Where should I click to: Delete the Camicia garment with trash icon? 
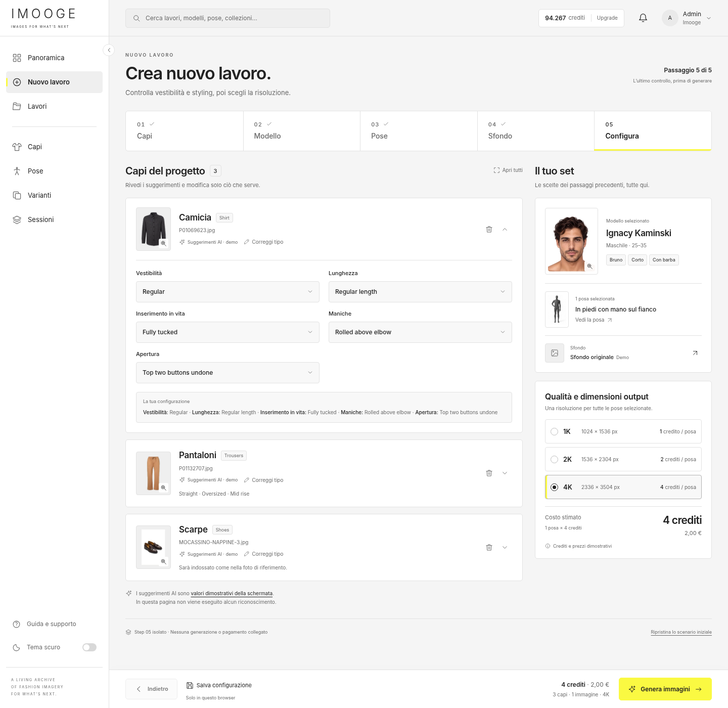pos(489,230)
